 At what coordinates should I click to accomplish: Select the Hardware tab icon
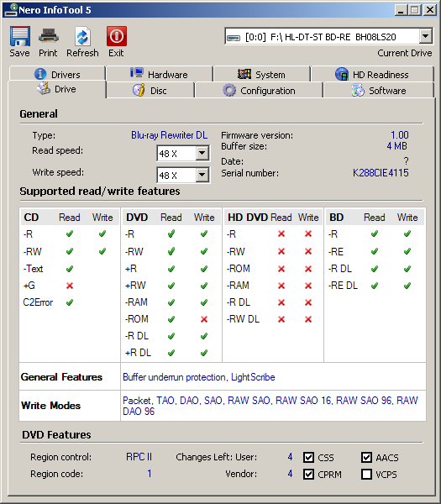point(137,73)
